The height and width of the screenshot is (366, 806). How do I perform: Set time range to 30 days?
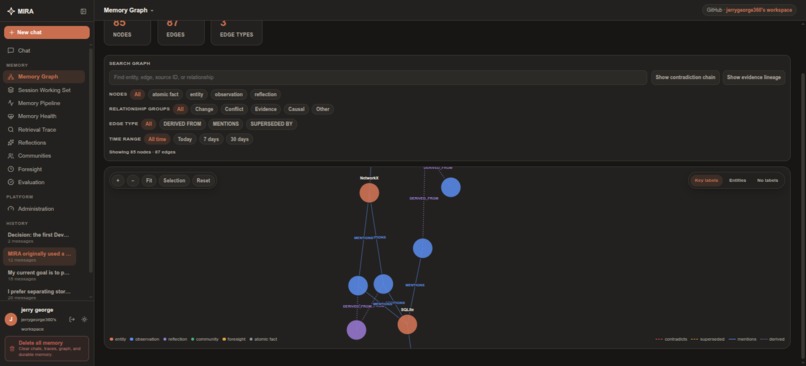(x=240, y=139)
